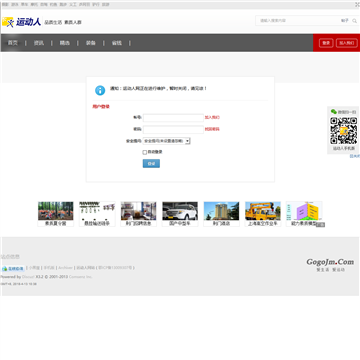
Task: Click the 小黑屋 footer link
Action: (x=34, y=268)
